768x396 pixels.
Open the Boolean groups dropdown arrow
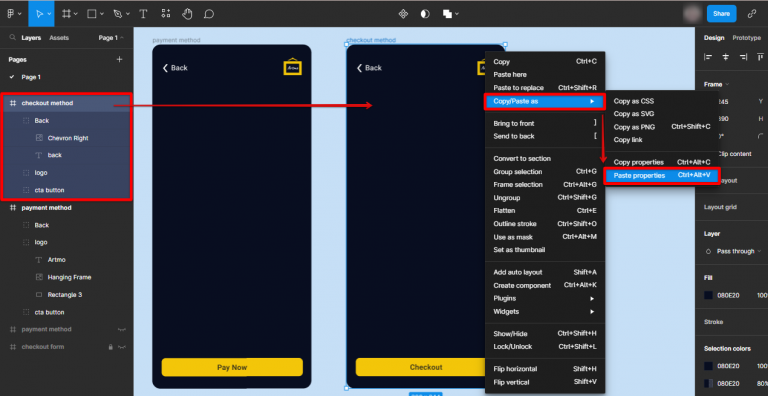(x=457, y=14)
